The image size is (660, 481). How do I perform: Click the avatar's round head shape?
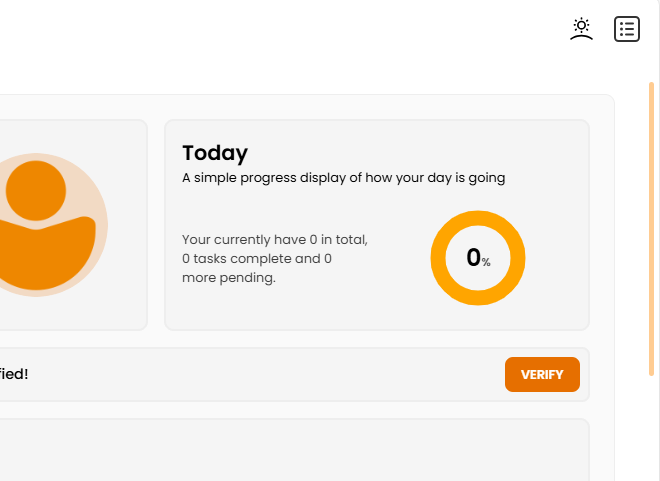(x=36, y=190)
